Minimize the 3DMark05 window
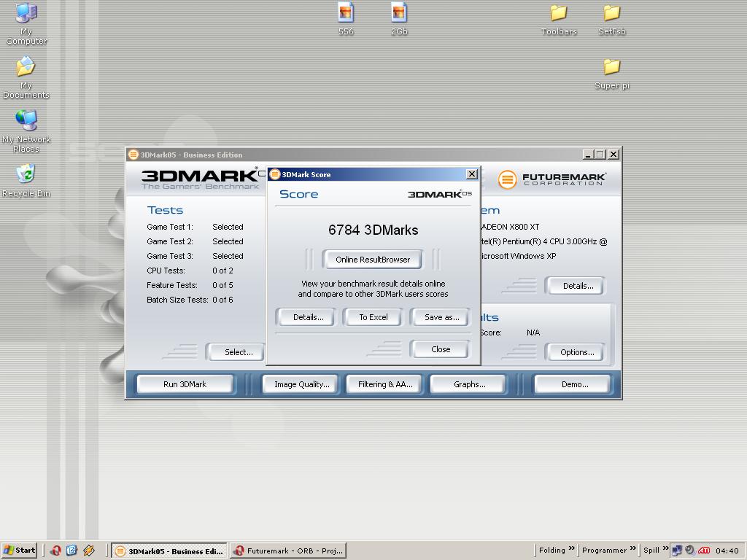 pyautogui.click(x=587, y=155)
